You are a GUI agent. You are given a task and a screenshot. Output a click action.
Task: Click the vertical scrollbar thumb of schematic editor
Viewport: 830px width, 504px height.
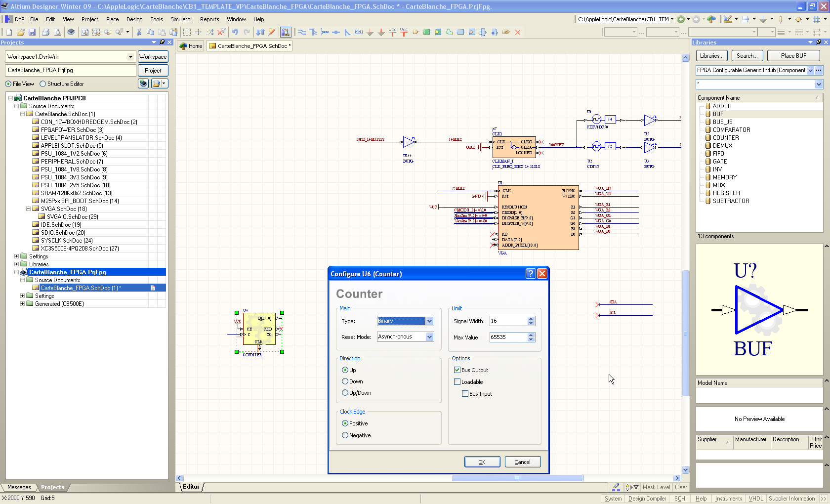pyautogui.click(x=685, y=334)
